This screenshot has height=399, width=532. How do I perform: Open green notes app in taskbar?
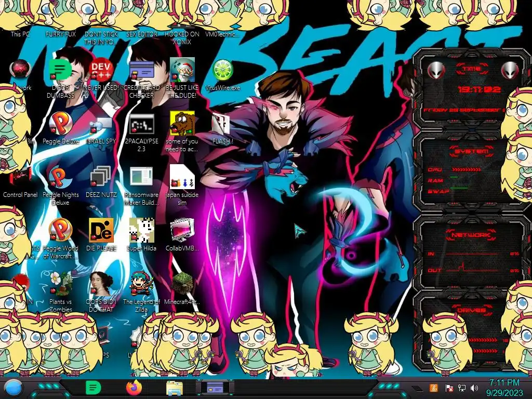[92, 388]
